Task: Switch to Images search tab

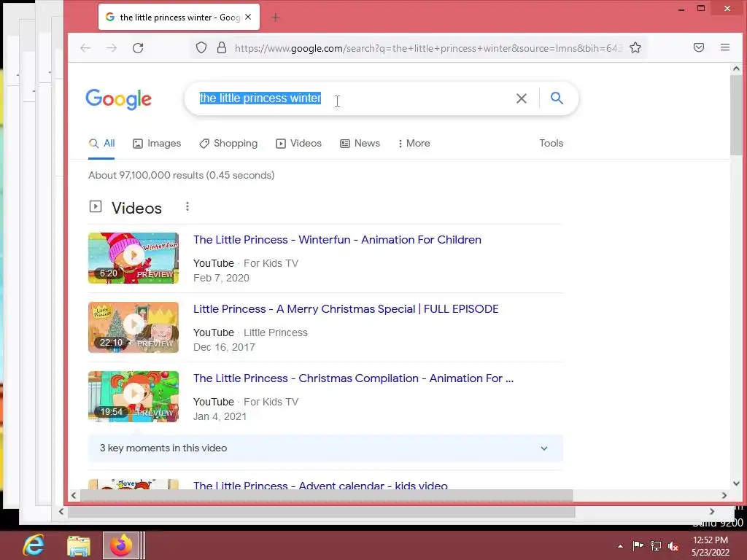Action: coord(157,144)
